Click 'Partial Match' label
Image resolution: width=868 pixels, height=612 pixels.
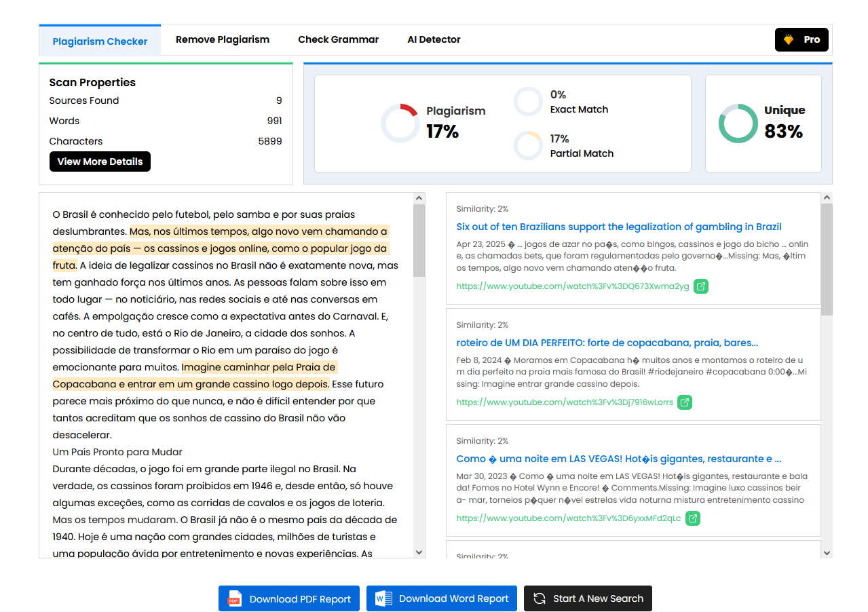(x=582, y=153)
